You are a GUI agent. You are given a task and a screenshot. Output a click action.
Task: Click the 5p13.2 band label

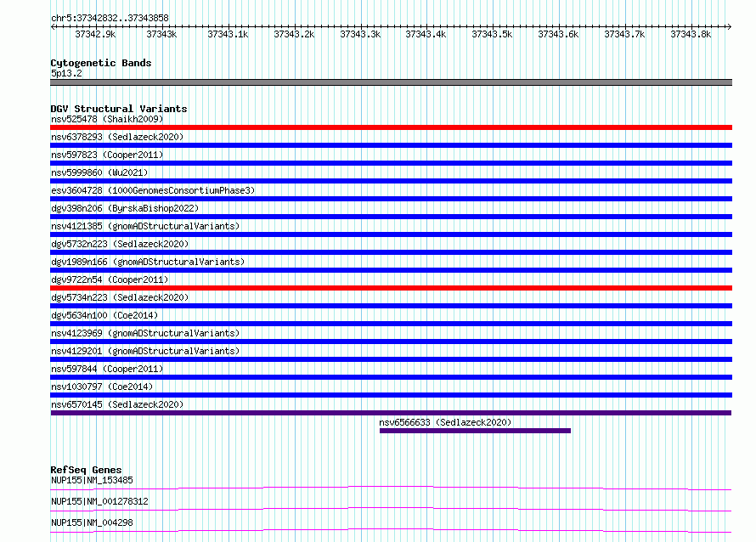(x=66, y=73)
